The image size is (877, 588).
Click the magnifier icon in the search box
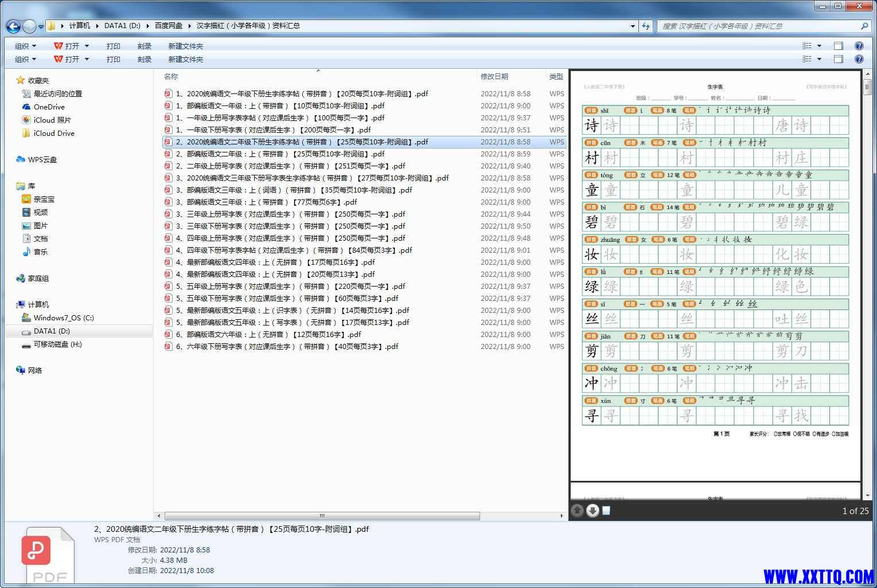(x=864, y=26)
